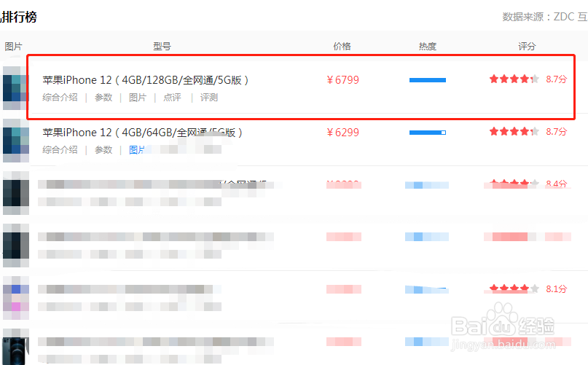Open 图片 link for iPhone 12 128GB
The height and width of the screenshot is (365, 588).
tap(138, 98)
